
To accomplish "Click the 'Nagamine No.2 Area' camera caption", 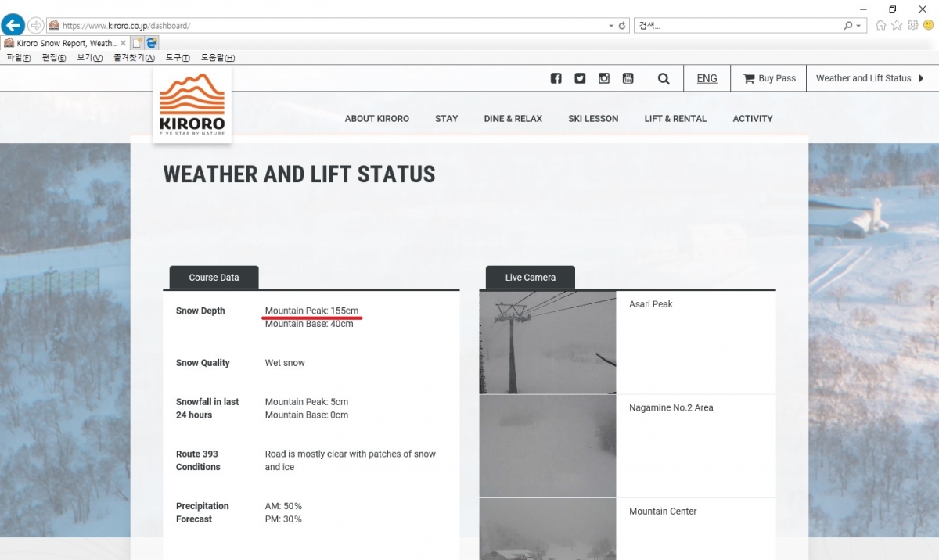I will click(671, 407).
